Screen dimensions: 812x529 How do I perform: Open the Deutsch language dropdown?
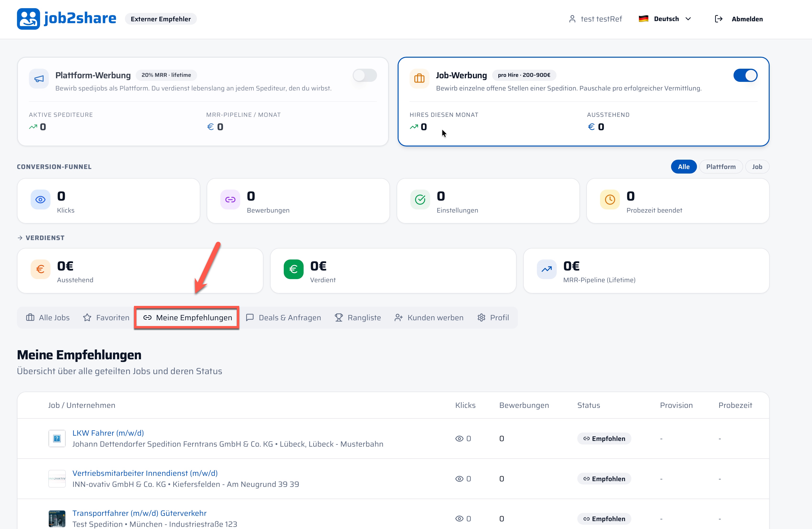tap(665, 19)
